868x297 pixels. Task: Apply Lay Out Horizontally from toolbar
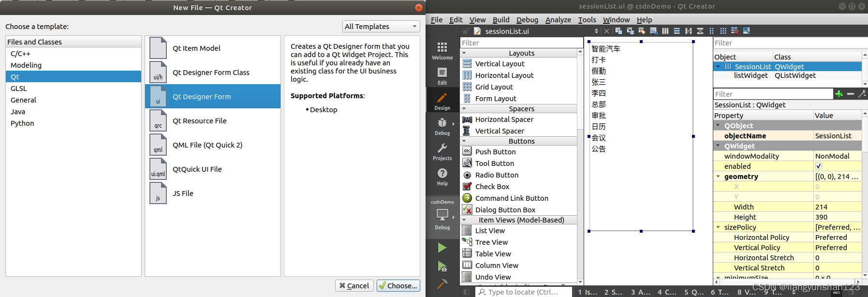[x=665, y=31]
